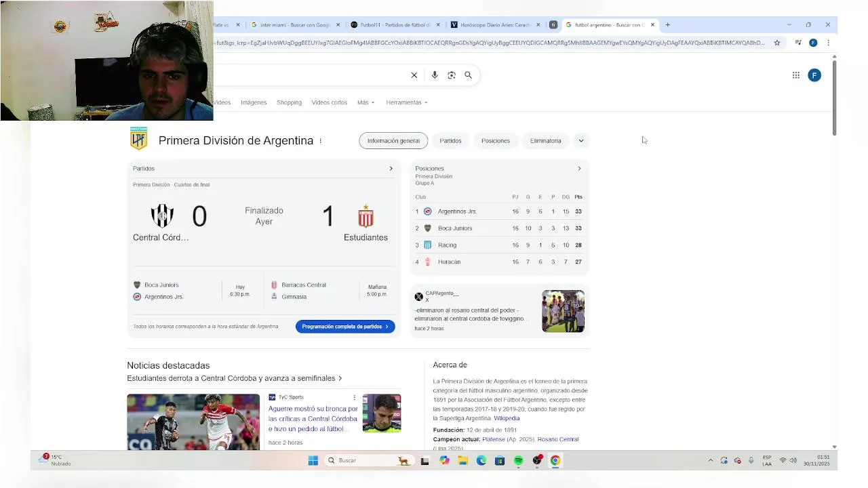Screen dimensions: 868x488
Task: Bookmark this page with star icon
Action: click(x=777, y=43)
